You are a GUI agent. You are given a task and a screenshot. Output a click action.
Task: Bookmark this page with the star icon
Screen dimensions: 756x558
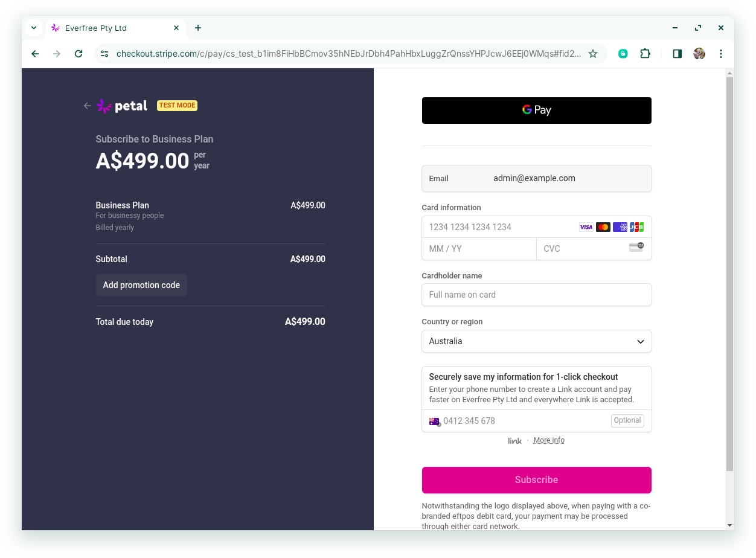593,54
